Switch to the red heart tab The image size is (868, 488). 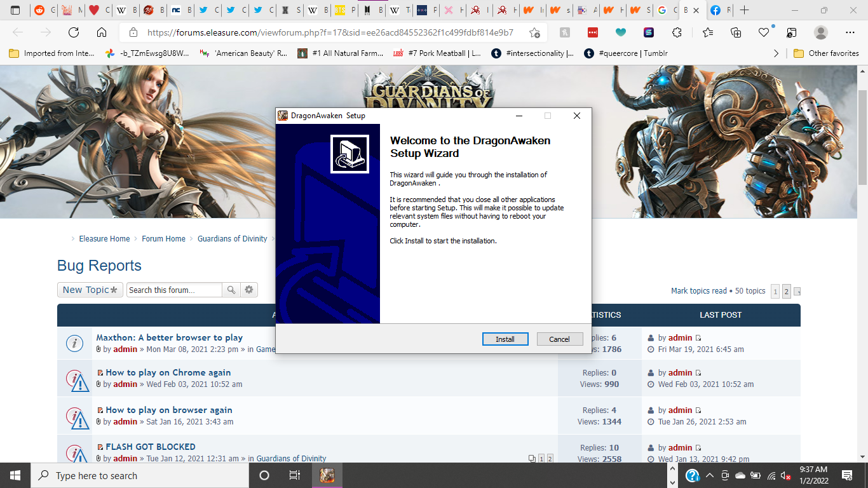click(99, 10)
